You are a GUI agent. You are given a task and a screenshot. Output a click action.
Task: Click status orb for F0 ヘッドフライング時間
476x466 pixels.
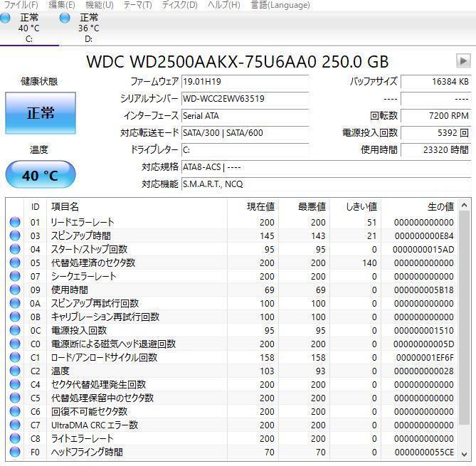point(15,452)
